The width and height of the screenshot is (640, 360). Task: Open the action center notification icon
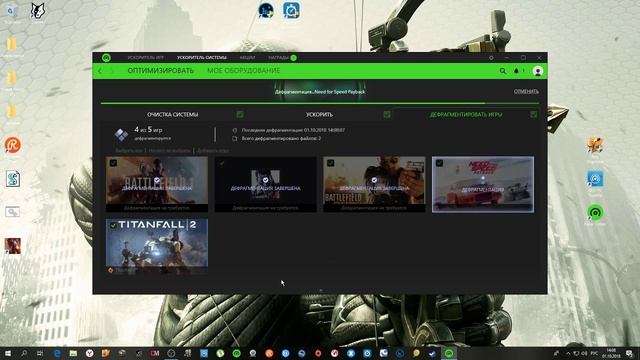point(630,353)
